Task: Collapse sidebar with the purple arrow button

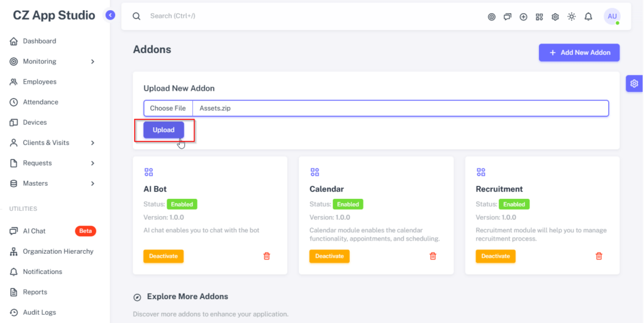Action: click(110, 15)
